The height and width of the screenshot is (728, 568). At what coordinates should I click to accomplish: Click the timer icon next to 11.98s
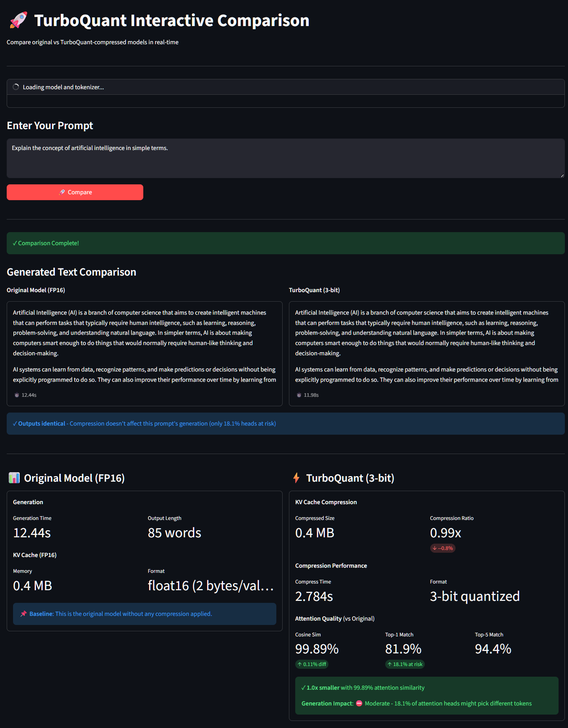pos(299,395)
